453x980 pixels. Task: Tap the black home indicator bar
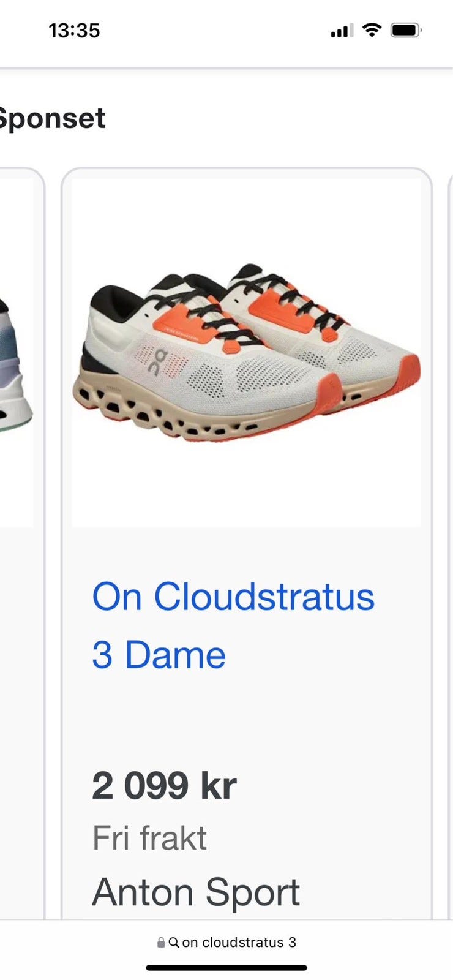[x=226, y=968]
